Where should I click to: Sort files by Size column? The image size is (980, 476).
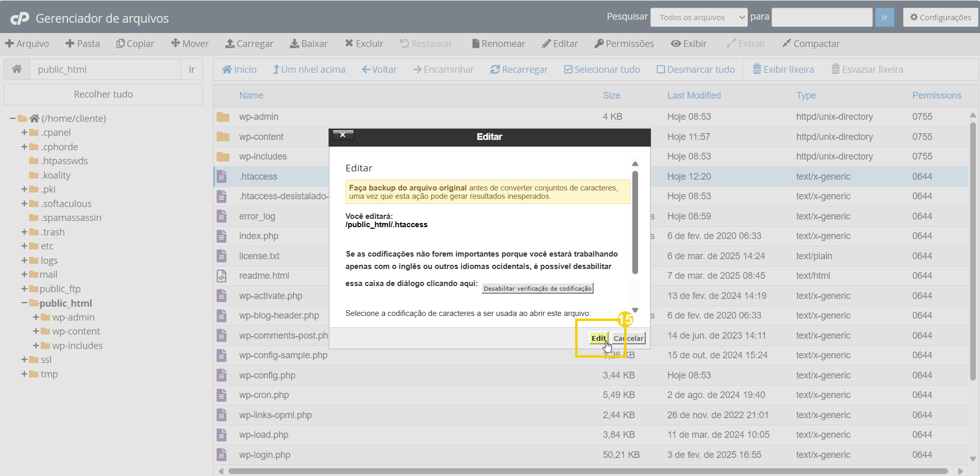pyautogui.click(x=612, y=96)
